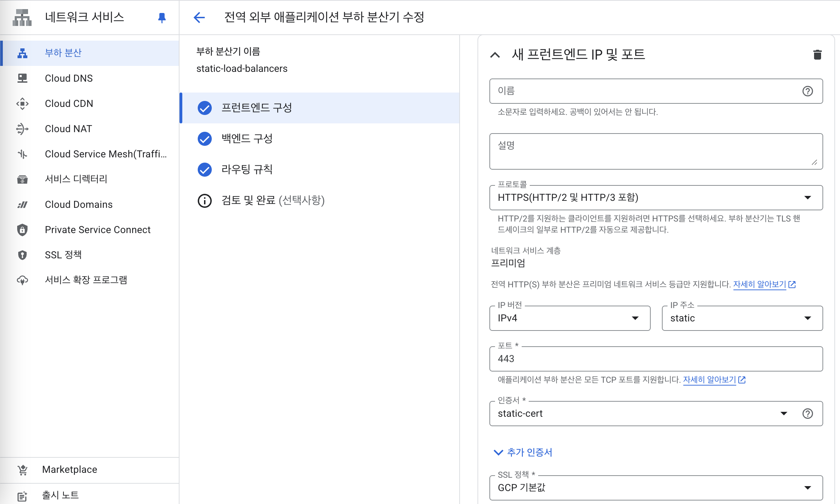Open the SSL 정책 dropdown

[656, 488]
